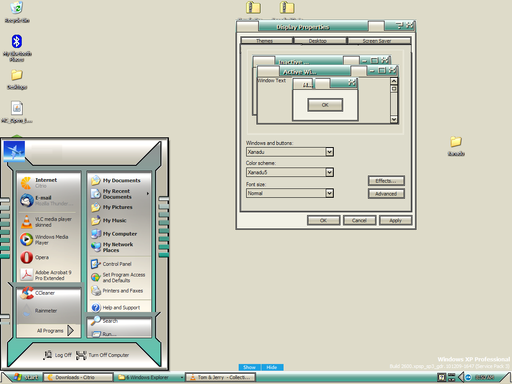Expand the Windows and buttons dropdown

point(329,152)
